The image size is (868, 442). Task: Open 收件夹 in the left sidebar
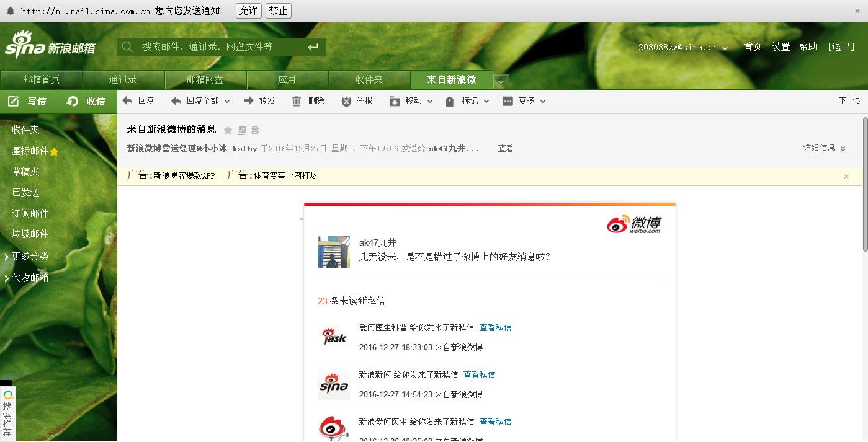pyautogui.click(x=25, y=130)
